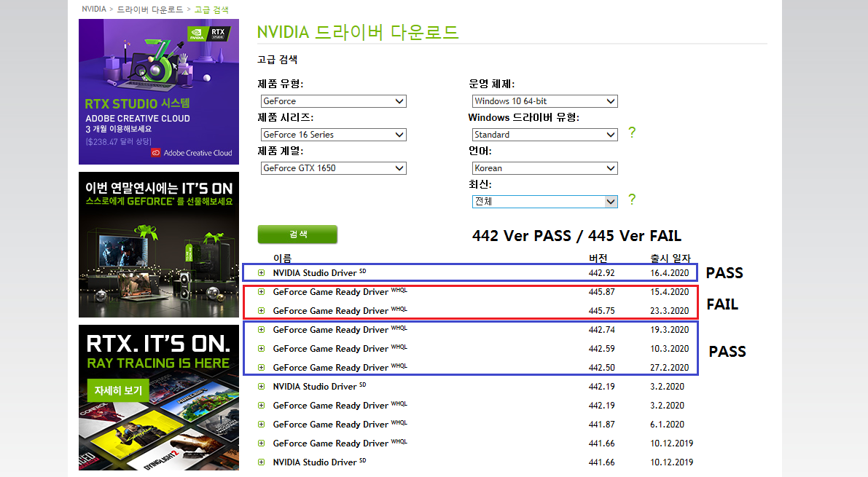Image resolution: width=868 pixels, height=477 pixels.
Task: Click release date 6.1.2020
Action: point(667,425)
